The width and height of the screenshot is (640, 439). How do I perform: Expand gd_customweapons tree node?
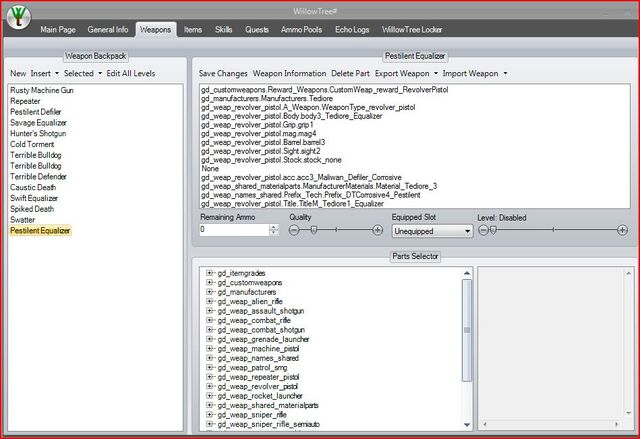click(x=209, y=282)
